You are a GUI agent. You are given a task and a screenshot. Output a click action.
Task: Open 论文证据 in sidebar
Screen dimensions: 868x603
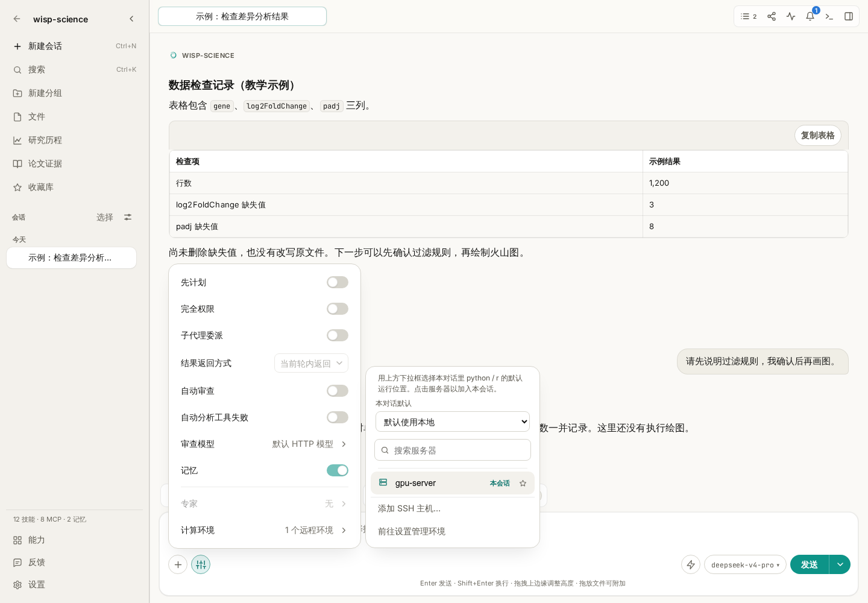(75, 163)
